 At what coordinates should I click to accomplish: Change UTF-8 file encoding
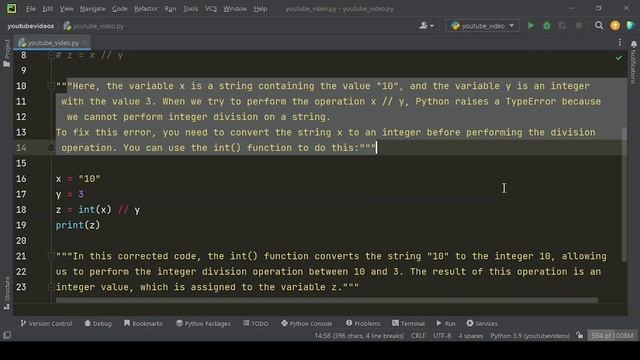pos(442,336)
